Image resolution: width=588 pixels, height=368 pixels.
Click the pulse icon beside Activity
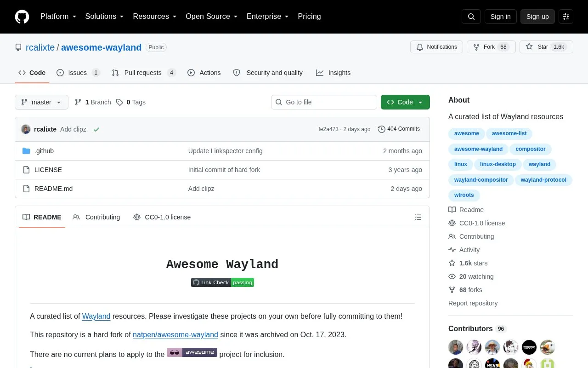pyautogui.click(x=452, y=250)
